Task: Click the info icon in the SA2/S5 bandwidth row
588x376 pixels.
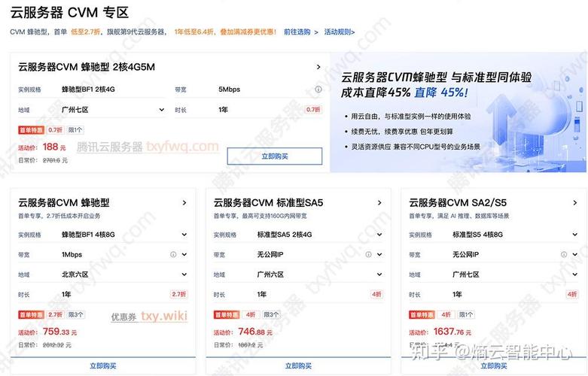Action: (x=564, y=254)
